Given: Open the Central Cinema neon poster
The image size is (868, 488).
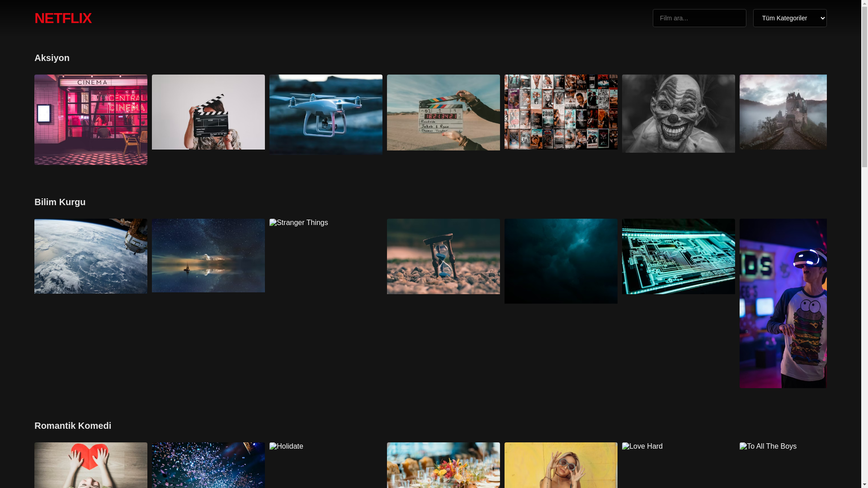Looking at the screenshot, I should pyautogui.click(x=91, y=120).
